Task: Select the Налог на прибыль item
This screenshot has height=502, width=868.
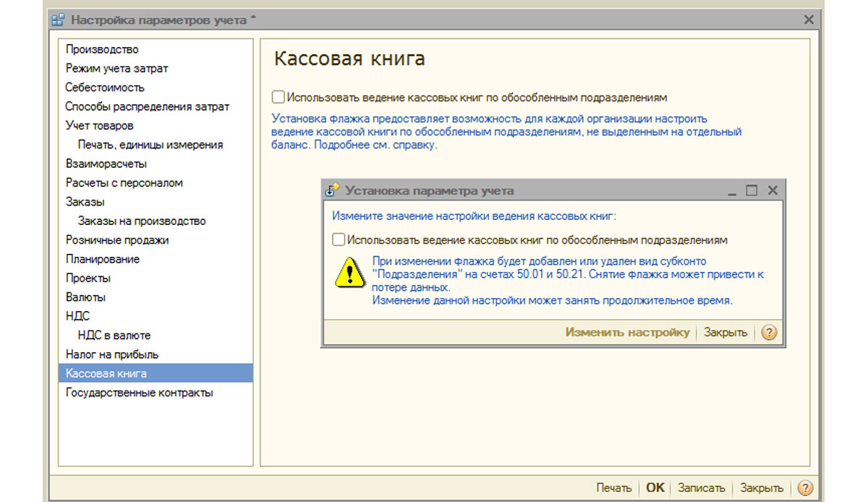Action: (112, 354)
